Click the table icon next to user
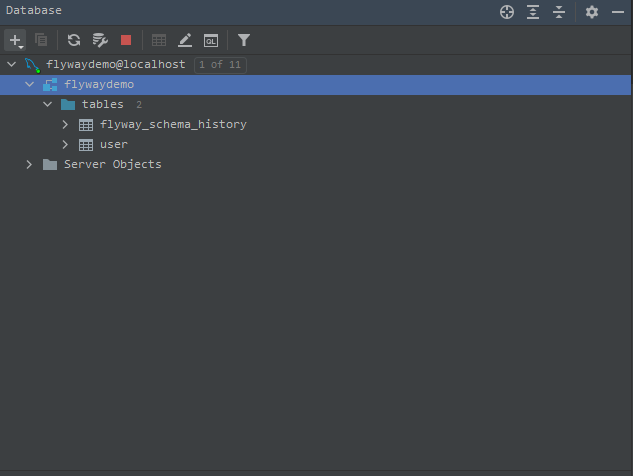 [86, 145]
